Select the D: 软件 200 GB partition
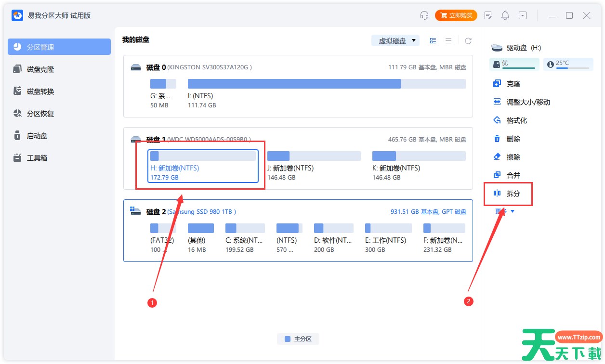 click(333, 238)
